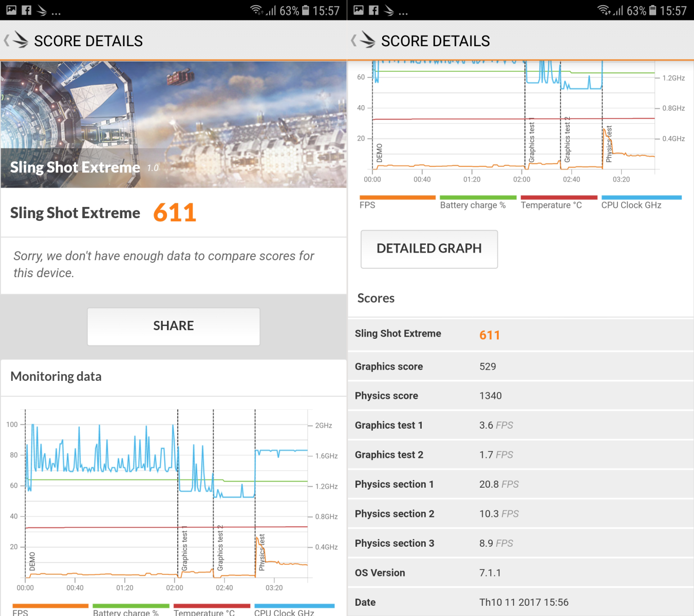Tap the Graphics score row

tap(521, 367)
